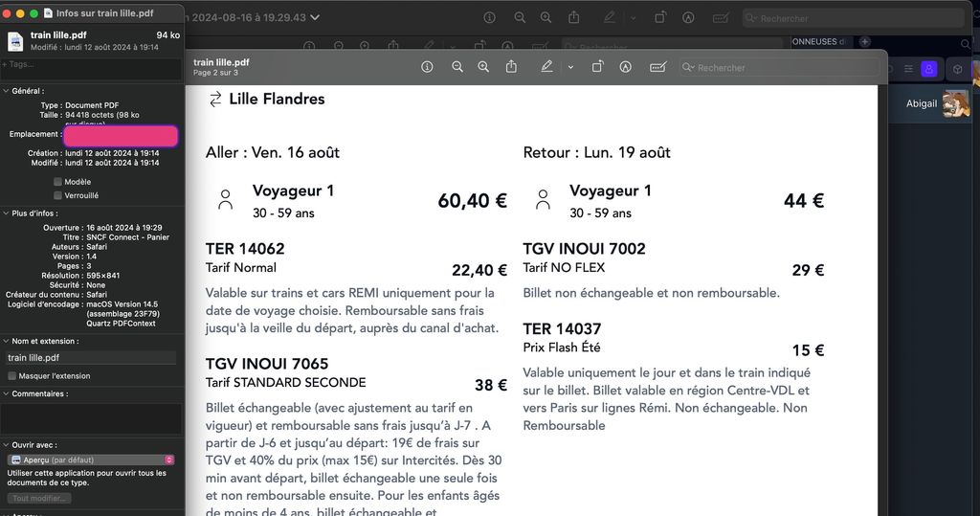980x516 pixels.
Task: Click the Commentaires text area
Action: tap(91, 418)
